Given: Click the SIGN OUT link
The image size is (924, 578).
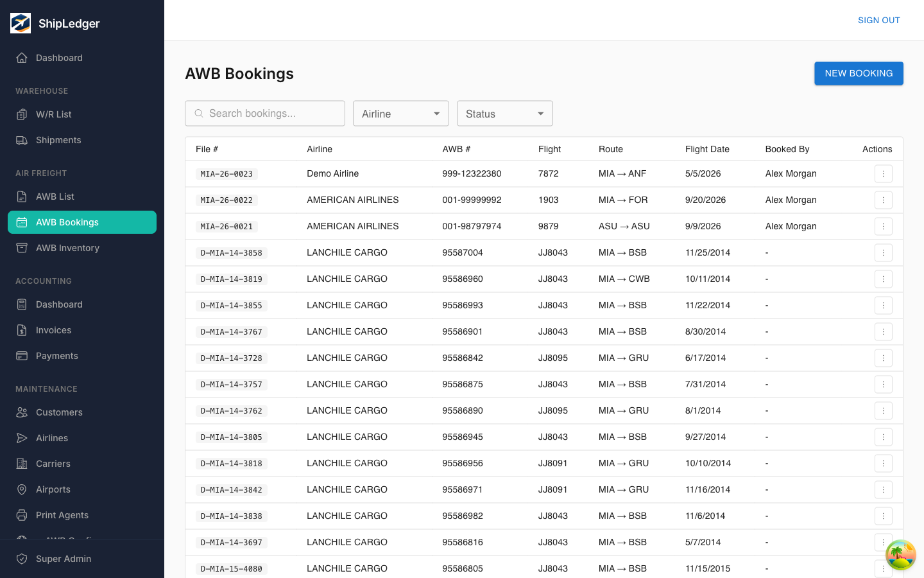Looking at the screenshot, I should tap(879, 21).
